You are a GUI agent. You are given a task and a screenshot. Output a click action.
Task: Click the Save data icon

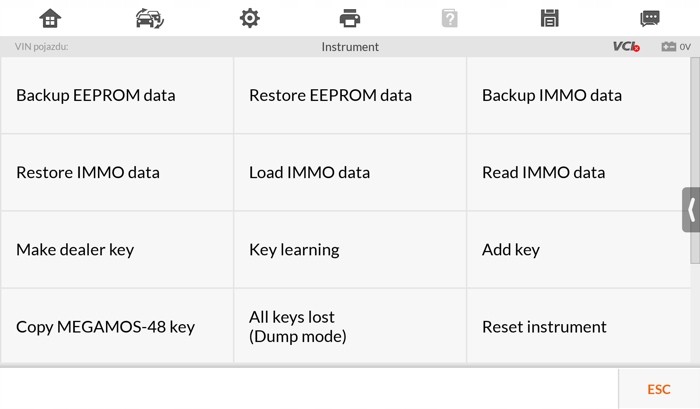click(549, 18)
